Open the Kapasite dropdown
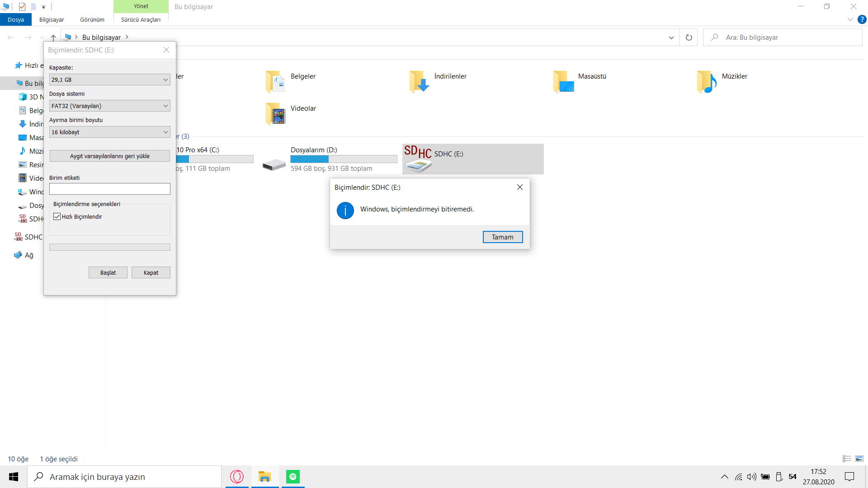Viewport: 868px width, 488px height. (110, 80)
